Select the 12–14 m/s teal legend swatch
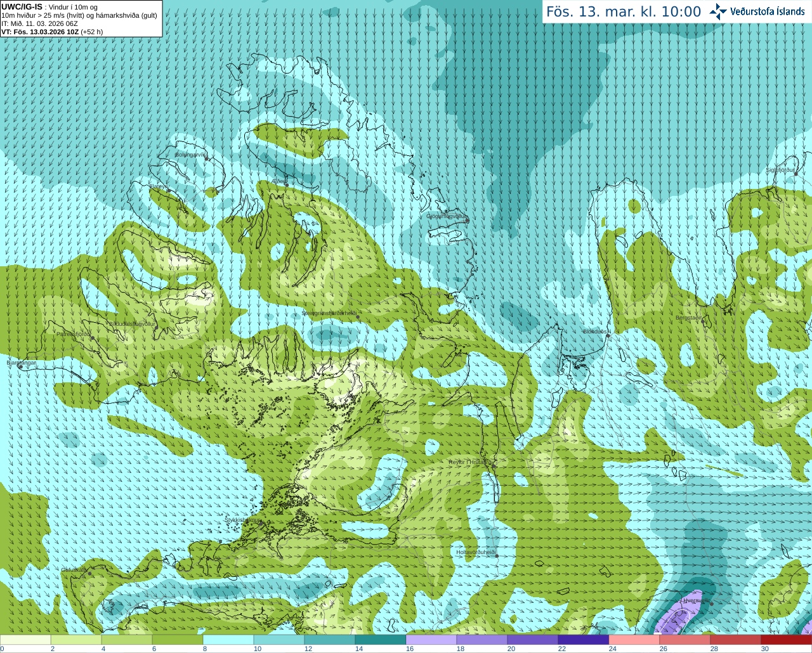The image size is (812, 653). coord(330,640)
